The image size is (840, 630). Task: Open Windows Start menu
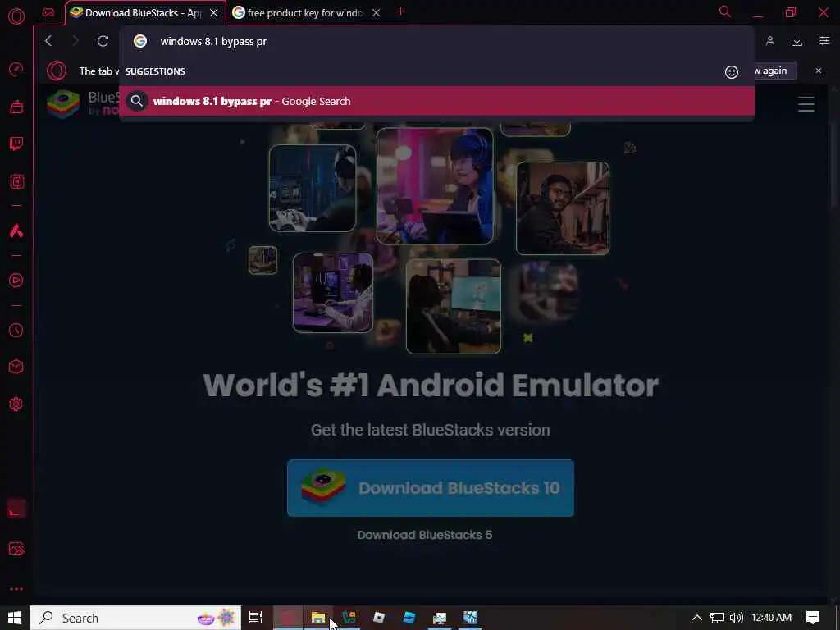click(x=15, y=618)
